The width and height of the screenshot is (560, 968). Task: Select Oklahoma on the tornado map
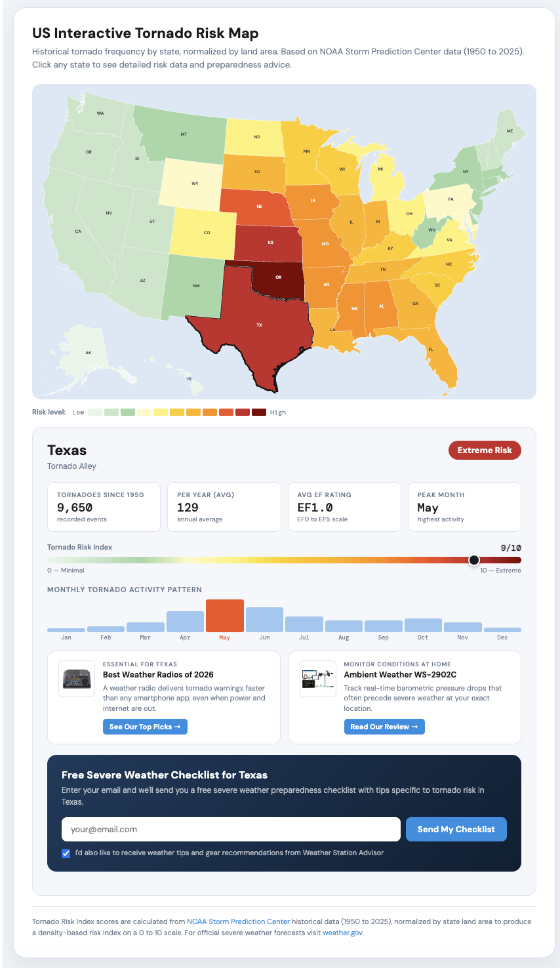point(278,277)
